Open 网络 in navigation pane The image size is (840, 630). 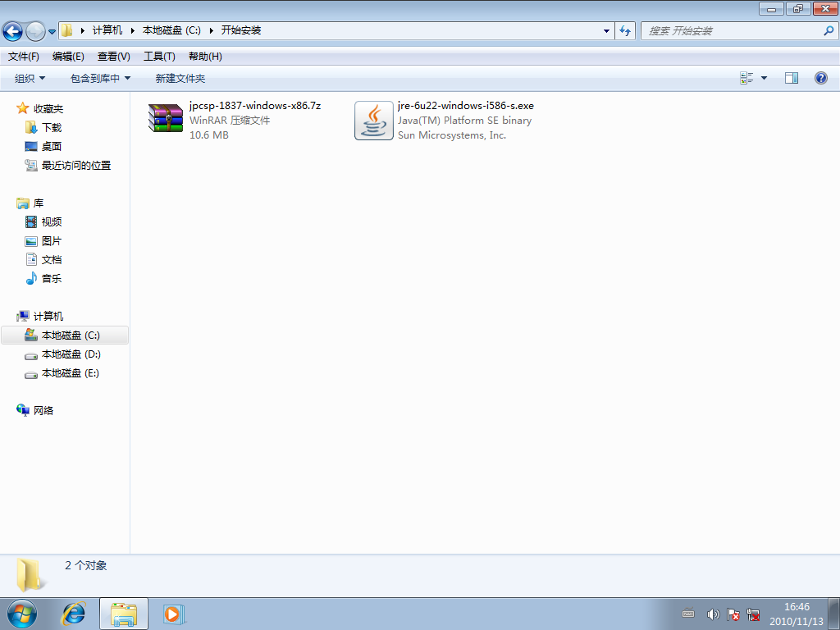tap(43, 410)
